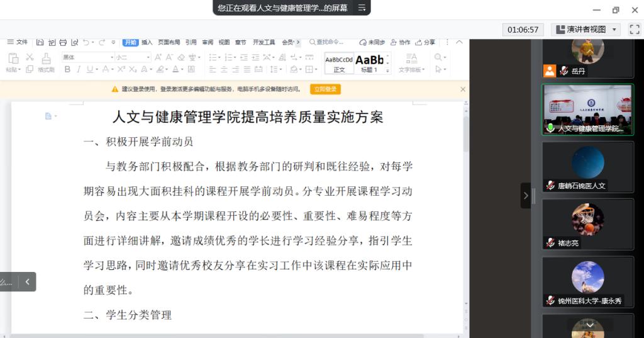The width and height of the screenshot is (644, 338).
Task: Toggle Bold formatting
Action: tap(67, 69)
